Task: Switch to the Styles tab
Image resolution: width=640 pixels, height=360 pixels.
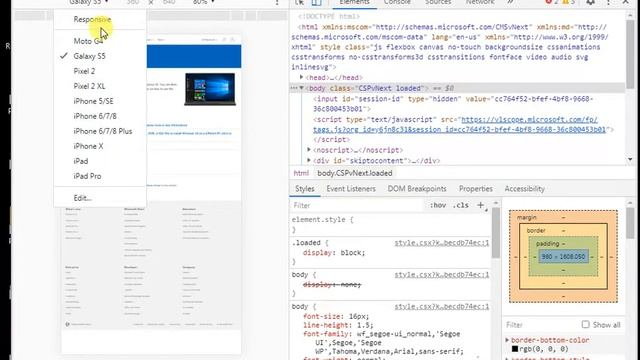Action: (305, 189)
